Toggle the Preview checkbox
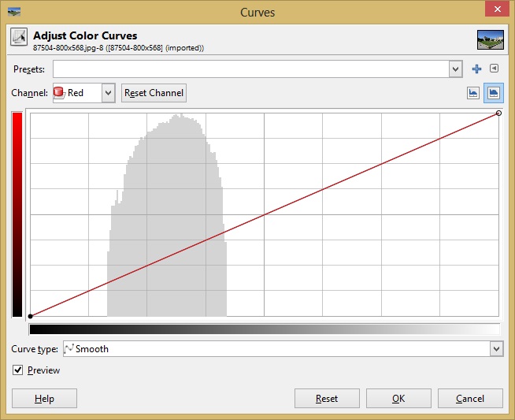Screen dimensions: 515x420 coord(18,370)
